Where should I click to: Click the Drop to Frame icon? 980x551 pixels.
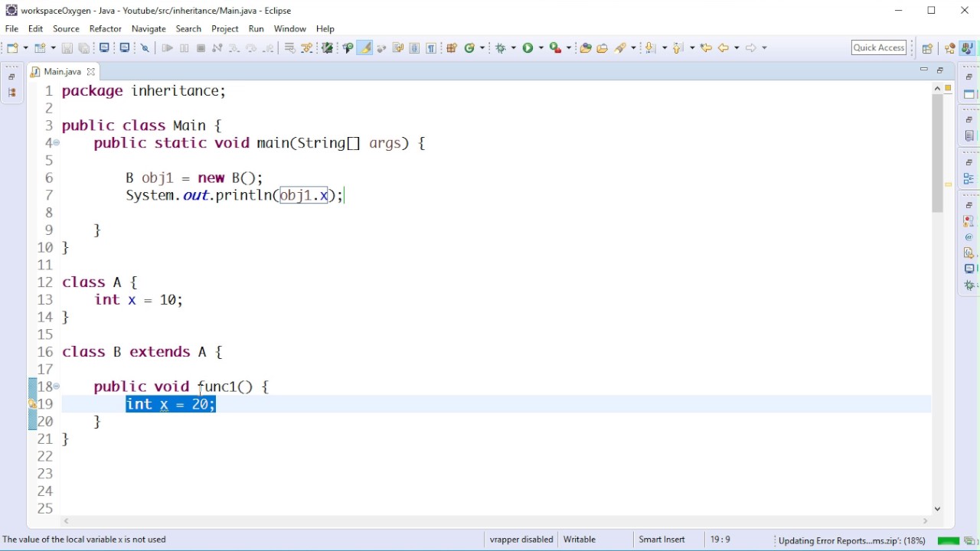[x=290, y=47]
